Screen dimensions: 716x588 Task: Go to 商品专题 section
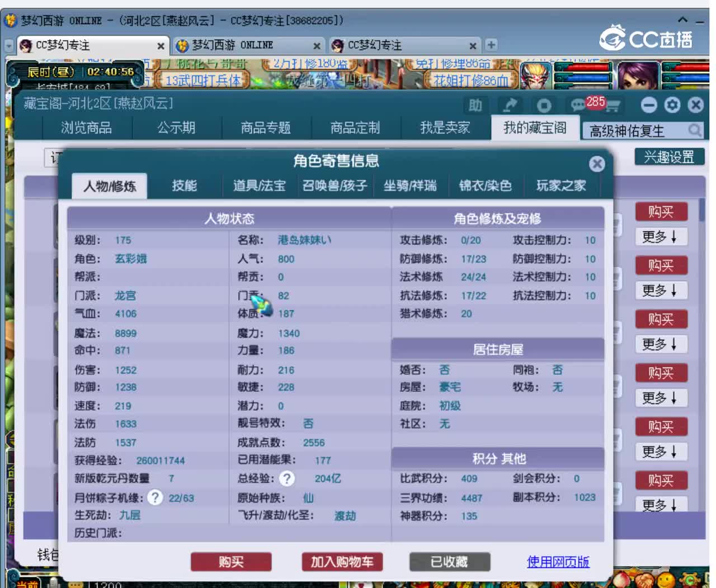point(266,128)
